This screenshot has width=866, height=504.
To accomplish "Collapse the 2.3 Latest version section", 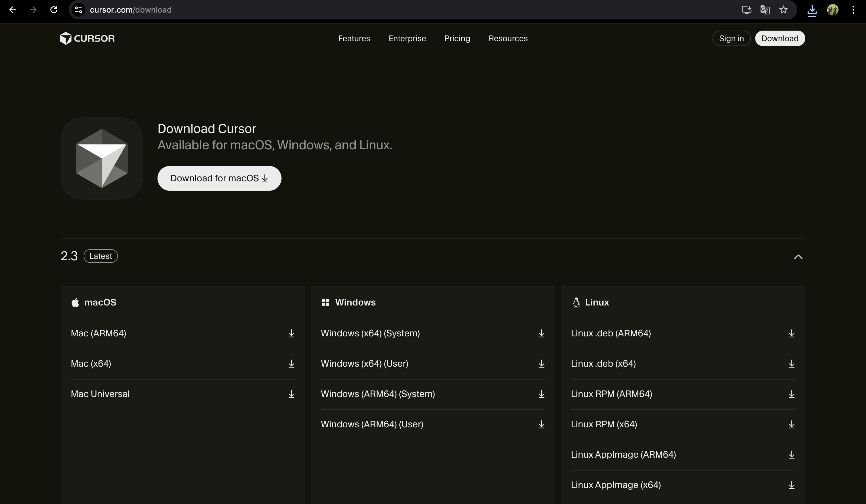I will pyautogui.click(x=798, y=257).
